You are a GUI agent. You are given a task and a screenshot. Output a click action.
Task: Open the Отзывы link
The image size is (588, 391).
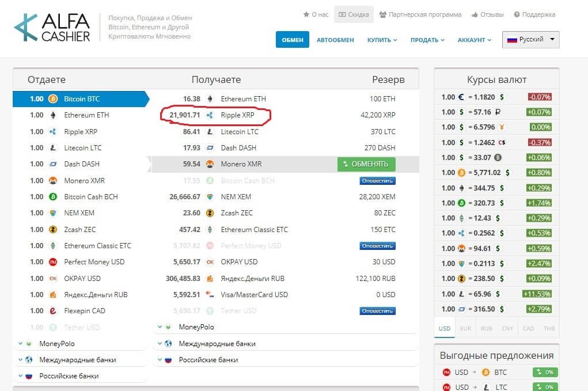pos(487,14)
